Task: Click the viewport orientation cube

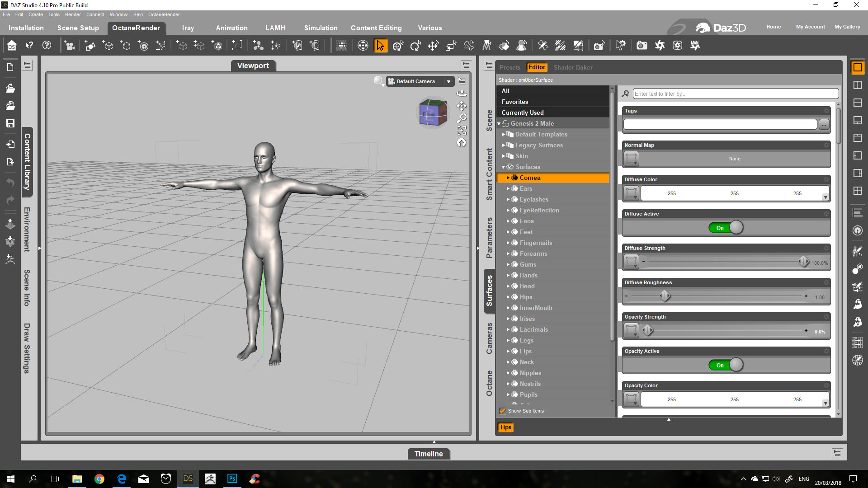Action: click(x=433, y=113)
